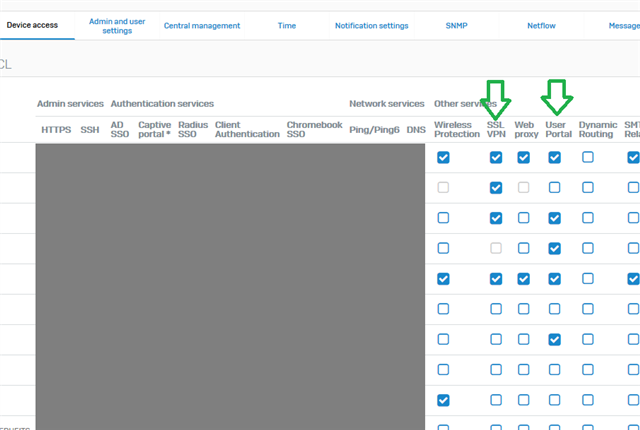Click the Ping/Ping6 column header
The image size is (640, 430).
(x=374, y=130)
